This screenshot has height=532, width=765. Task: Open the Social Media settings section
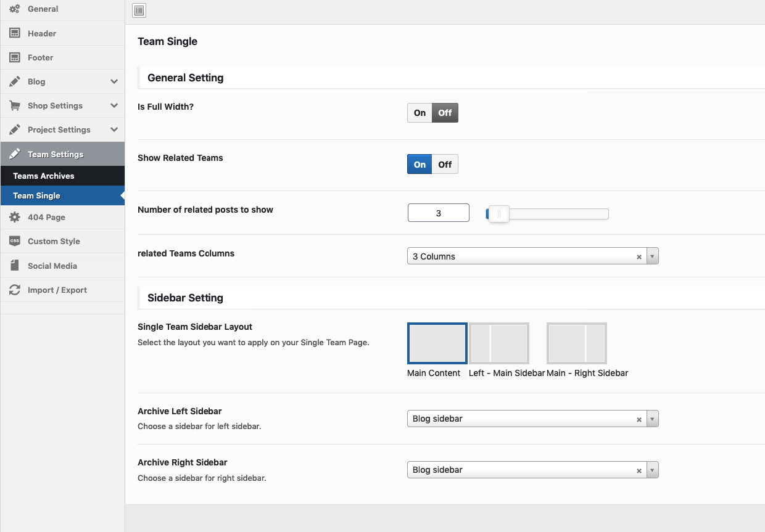52,266
